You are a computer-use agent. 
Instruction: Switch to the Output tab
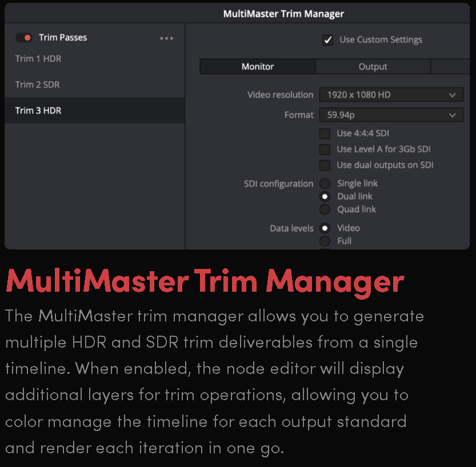tap(373, 67)
